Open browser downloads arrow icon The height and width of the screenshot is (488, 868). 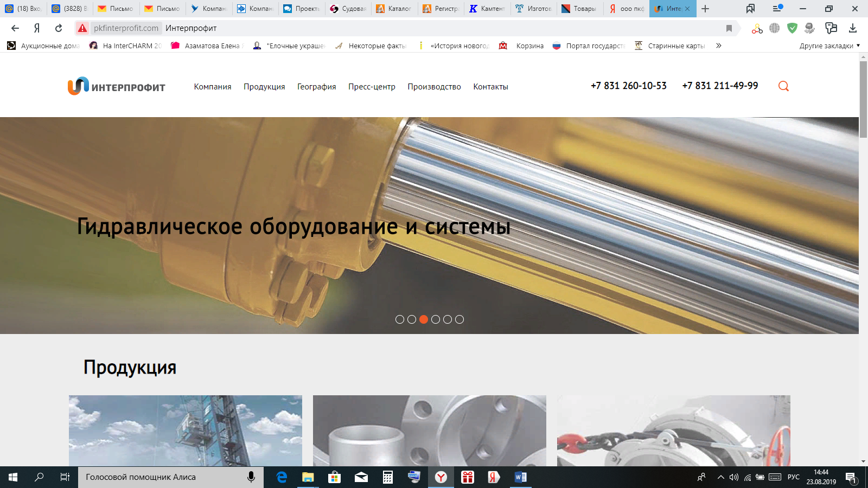(x=853, y=28)
